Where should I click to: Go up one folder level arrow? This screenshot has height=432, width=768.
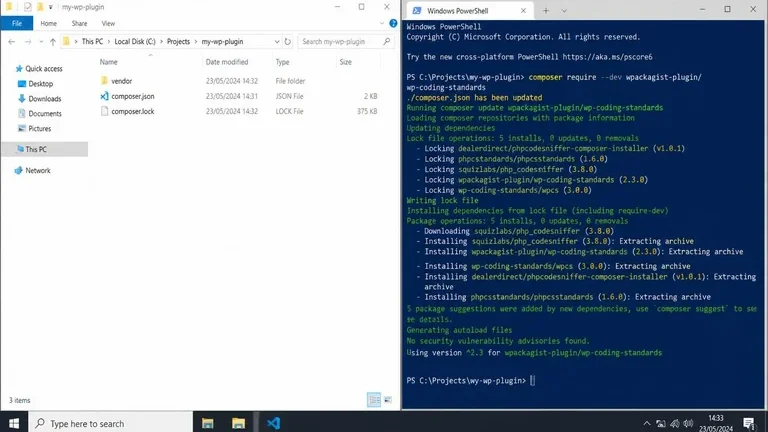(x=52, y=42)
